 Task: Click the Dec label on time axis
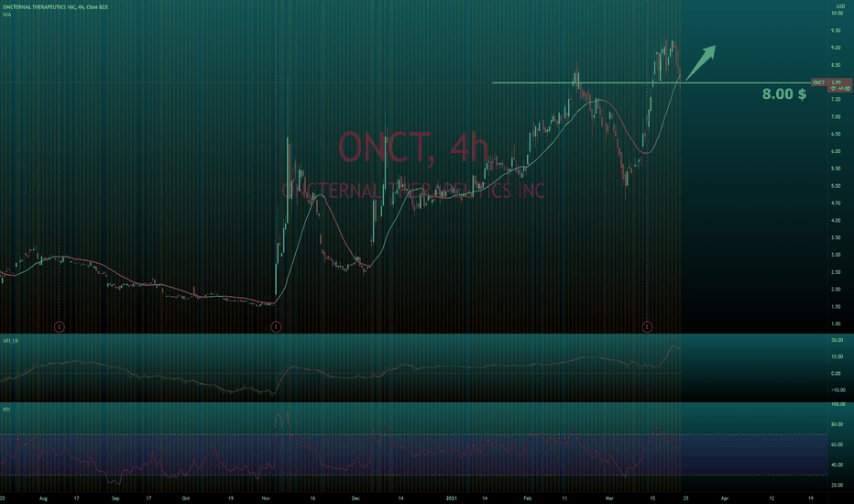pos(356,498)
